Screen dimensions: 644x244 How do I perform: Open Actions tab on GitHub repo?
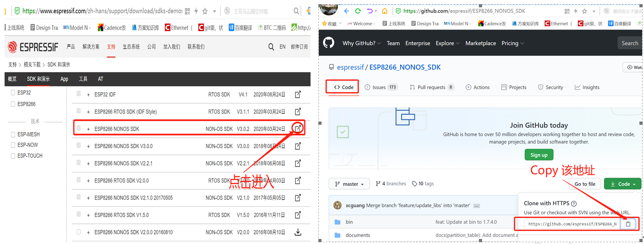[477, 87]
